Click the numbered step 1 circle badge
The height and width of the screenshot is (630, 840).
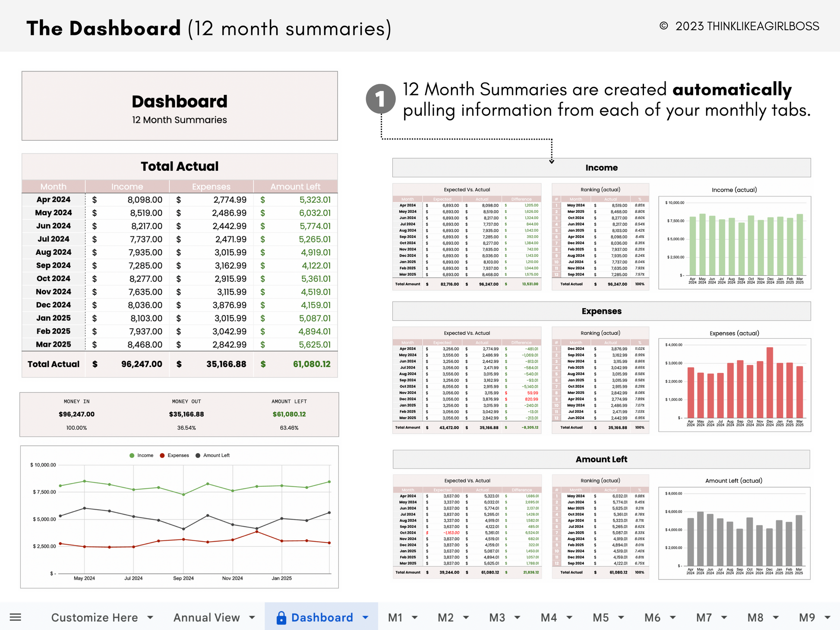(x=381, y=99)
